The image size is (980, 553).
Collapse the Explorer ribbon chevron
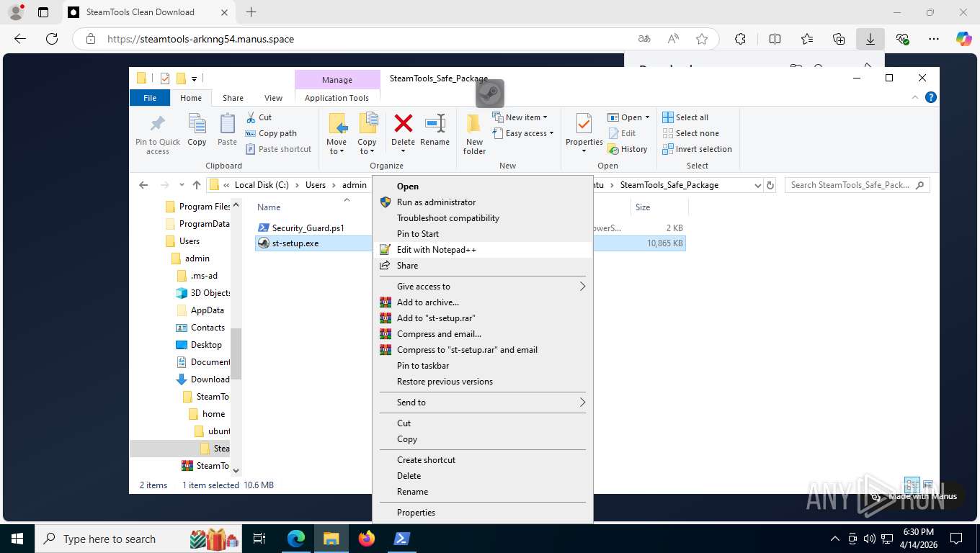pos(916,97)
